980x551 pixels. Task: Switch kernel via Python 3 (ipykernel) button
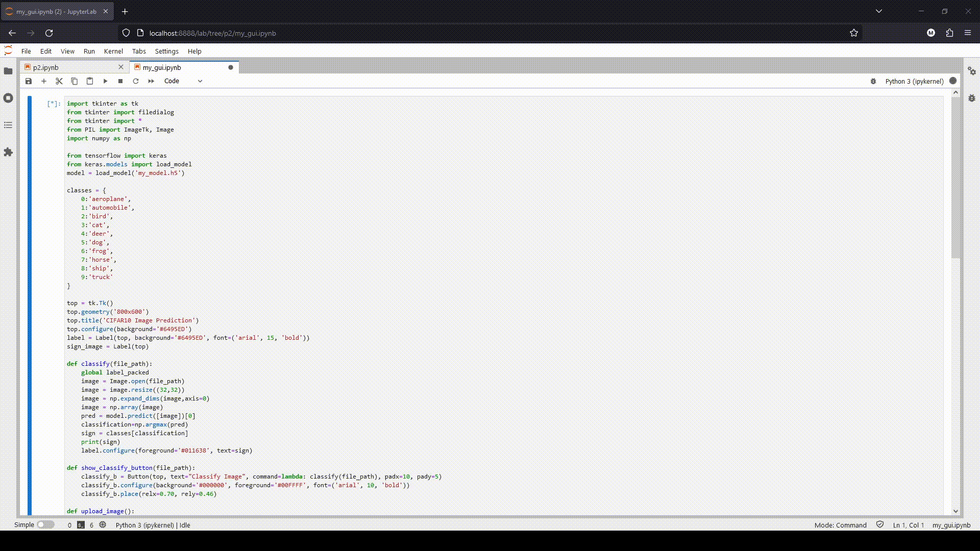pyautogui.click(x=914, y=81)
